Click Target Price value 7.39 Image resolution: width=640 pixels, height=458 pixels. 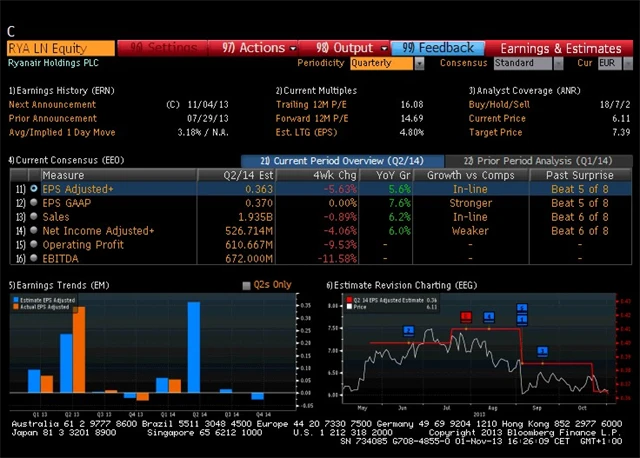(621, 132)
